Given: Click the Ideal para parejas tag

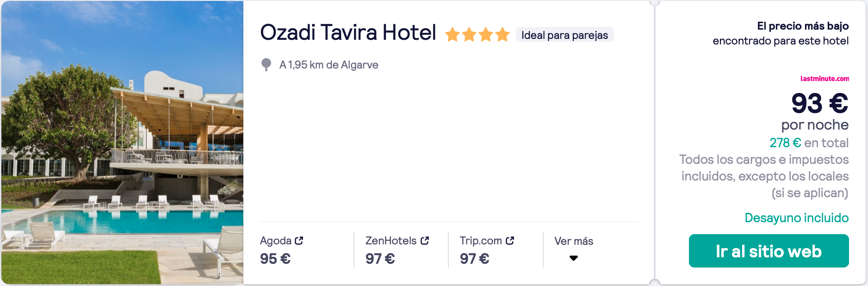Looking at the screenshot, I should [x=564, y=35].
